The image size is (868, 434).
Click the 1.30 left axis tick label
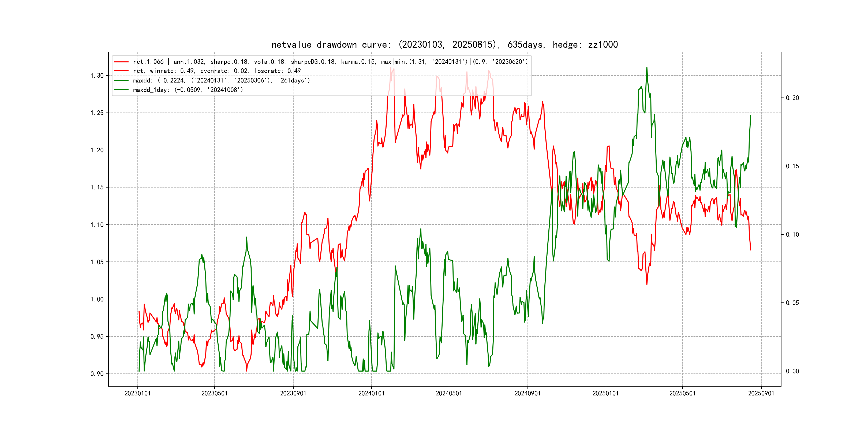click(97, 76)
